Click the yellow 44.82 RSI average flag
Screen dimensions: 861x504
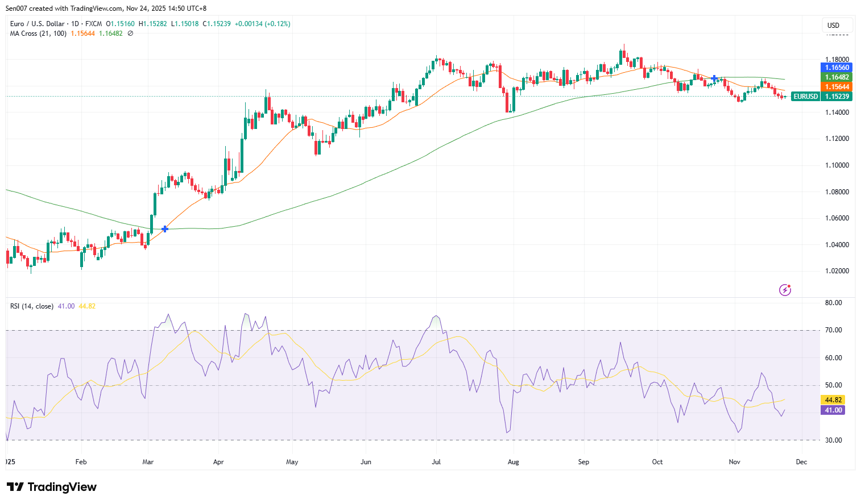(833, 399)
